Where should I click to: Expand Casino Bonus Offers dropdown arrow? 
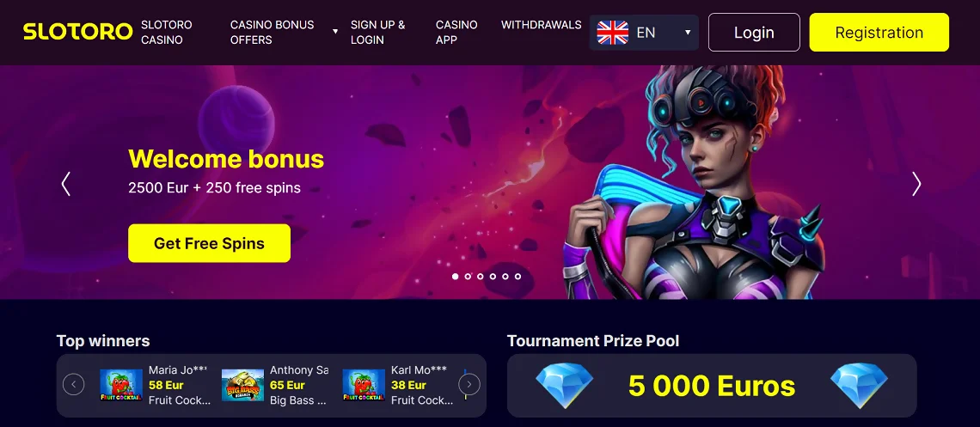pyautogui.click(x=335, y=32)
